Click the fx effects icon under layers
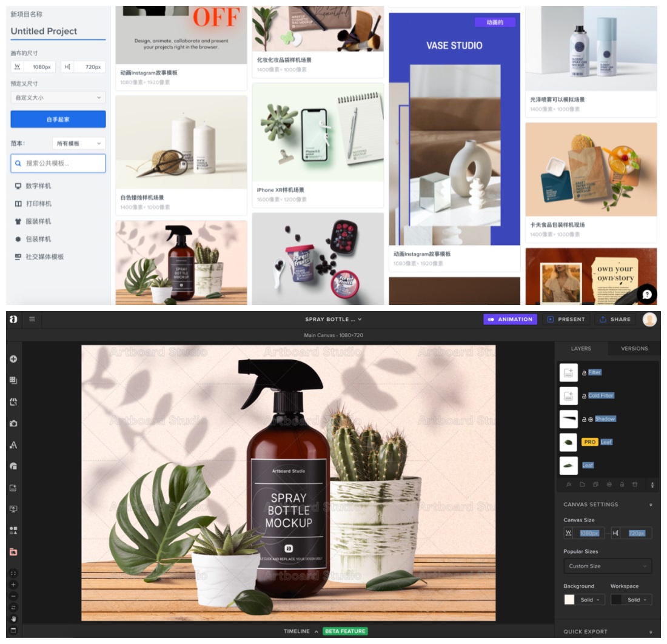Image resolution: width=667 pixels, height=644 pixels. pos(569,485)
